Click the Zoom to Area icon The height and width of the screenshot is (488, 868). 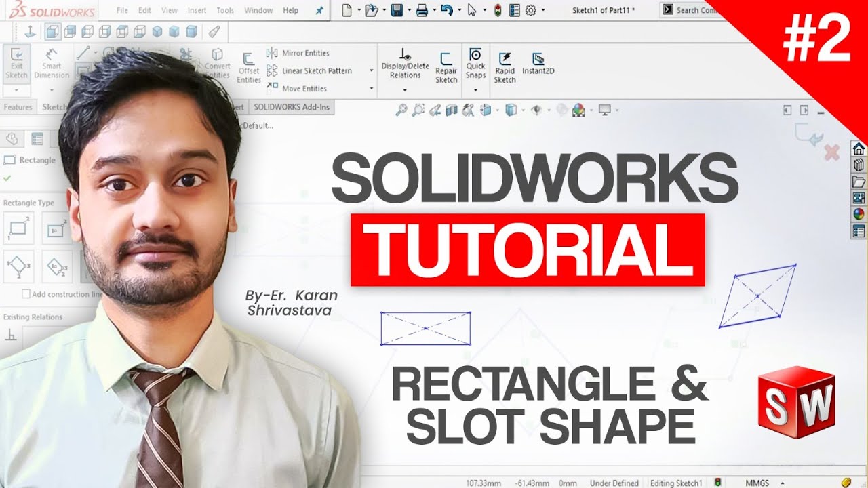pyautogui.click(x=418, y=110)
